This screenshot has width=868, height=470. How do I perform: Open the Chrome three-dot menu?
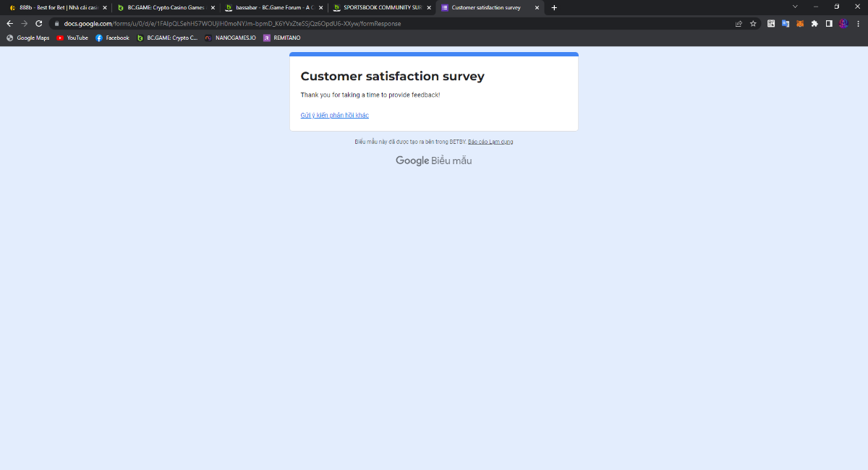[x=857, y=23]
